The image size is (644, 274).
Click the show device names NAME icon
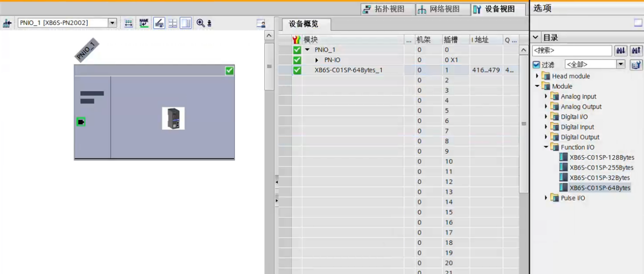(144, 23)
